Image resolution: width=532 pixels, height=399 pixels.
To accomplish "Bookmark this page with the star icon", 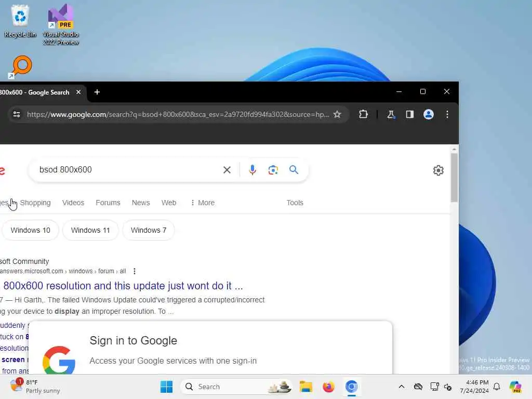I will coord(337,114).
